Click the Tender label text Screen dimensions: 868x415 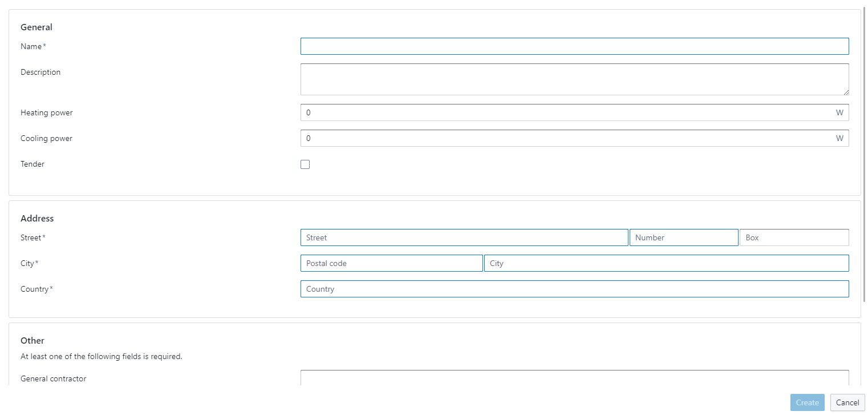33,164
